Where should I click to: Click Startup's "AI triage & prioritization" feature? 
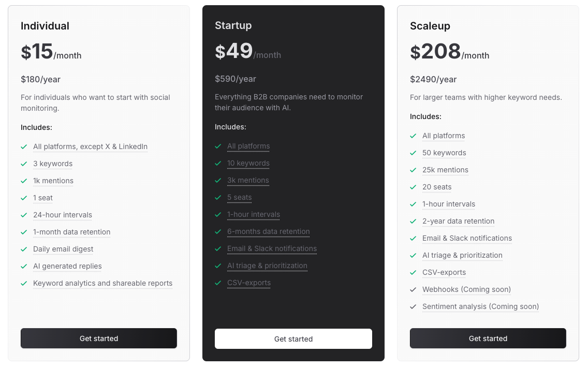[267, 266]
